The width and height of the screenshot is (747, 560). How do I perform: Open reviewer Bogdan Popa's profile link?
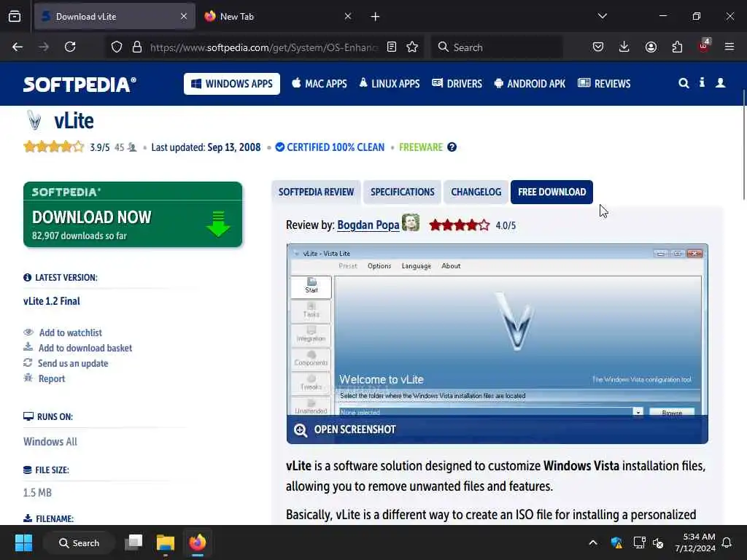(368, 225)
